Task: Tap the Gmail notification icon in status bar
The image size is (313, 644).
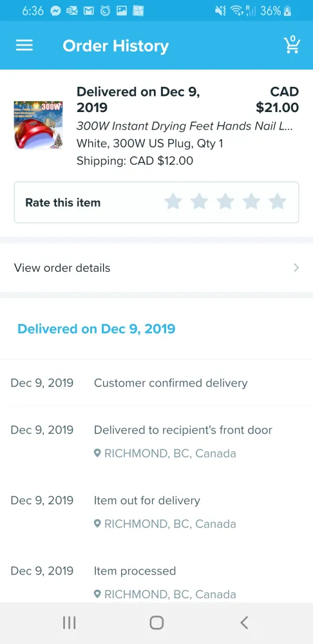Action: coord(89,11)
